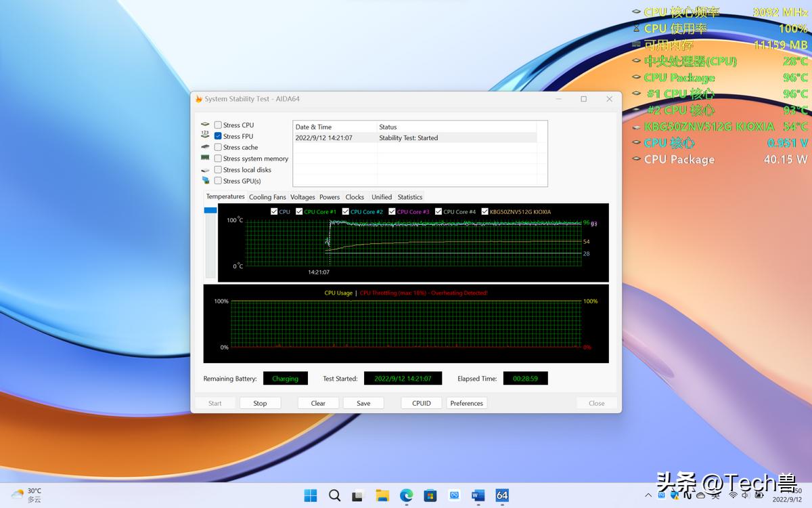Click the cache chip icon beside Stress cache
This screenshot has width=812, height=508.
(x=205, y=147)
